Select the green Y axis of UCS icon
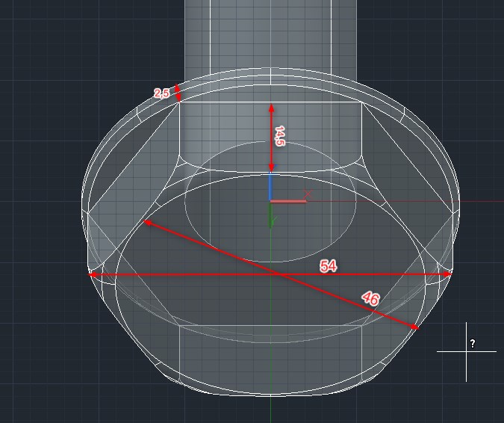Viewport: 504px width, 423px height. [270, 215]
